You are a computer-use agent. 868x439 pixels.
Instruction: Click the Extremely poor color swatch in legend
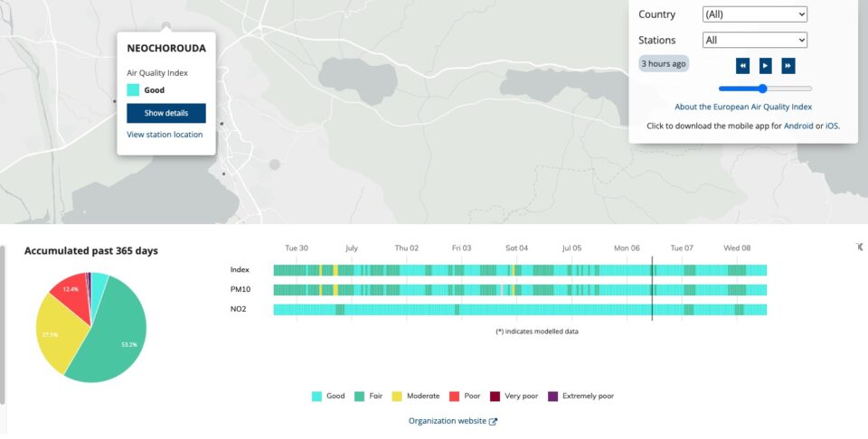[552, 397]
